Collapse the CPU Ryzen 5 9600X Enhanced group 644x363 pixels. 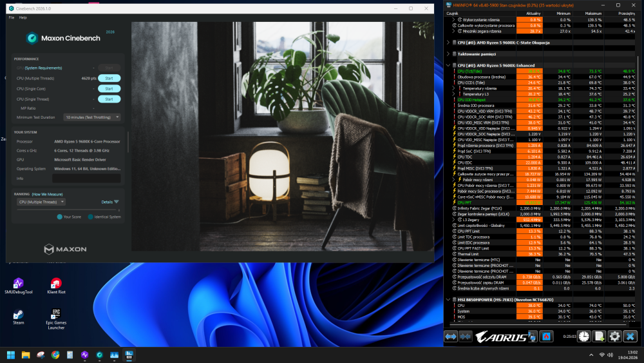(x=448, y=65)
